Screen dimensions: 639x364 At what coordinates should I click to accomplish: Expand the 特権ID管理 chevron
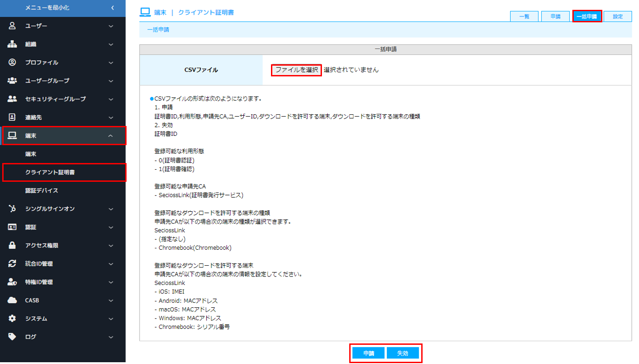coord(111,282)
